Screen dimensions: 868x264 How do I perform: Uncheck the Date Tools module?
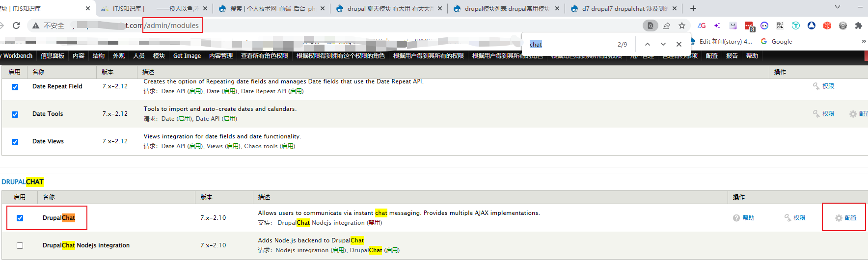(x=15, y=114)
